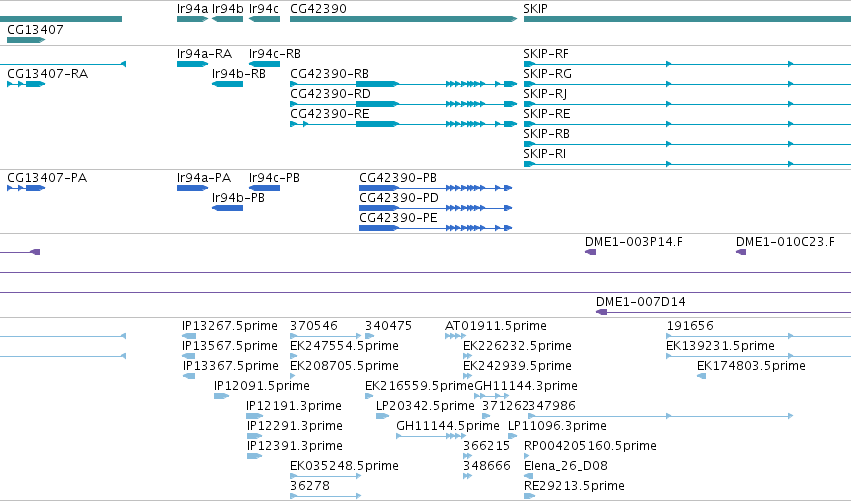Select EST RE29213.5prime
This screenshot has height=501, width=851.
pos(530,496)
